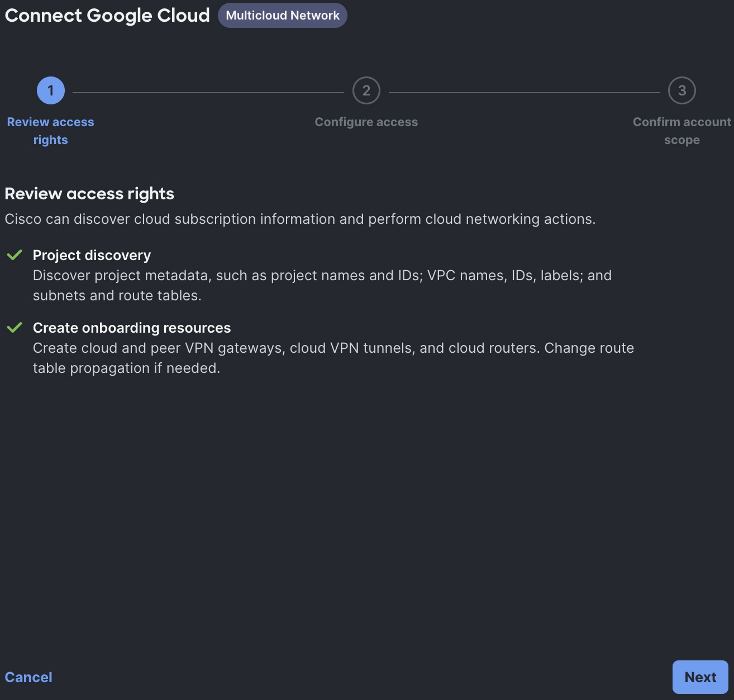Click the Review access rights step label
Screen dimensions: 734x700
click(50, 131)
